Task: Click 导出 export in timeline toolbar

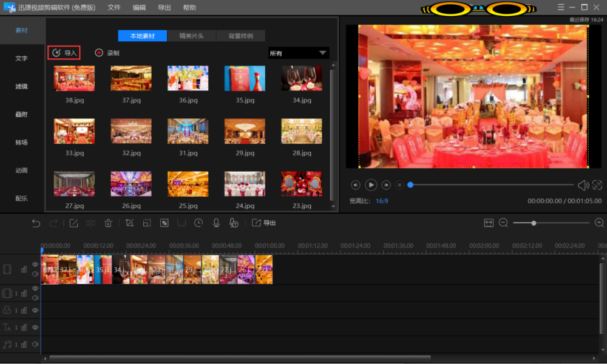Action: pyautogui.click(x=264, y=223)
